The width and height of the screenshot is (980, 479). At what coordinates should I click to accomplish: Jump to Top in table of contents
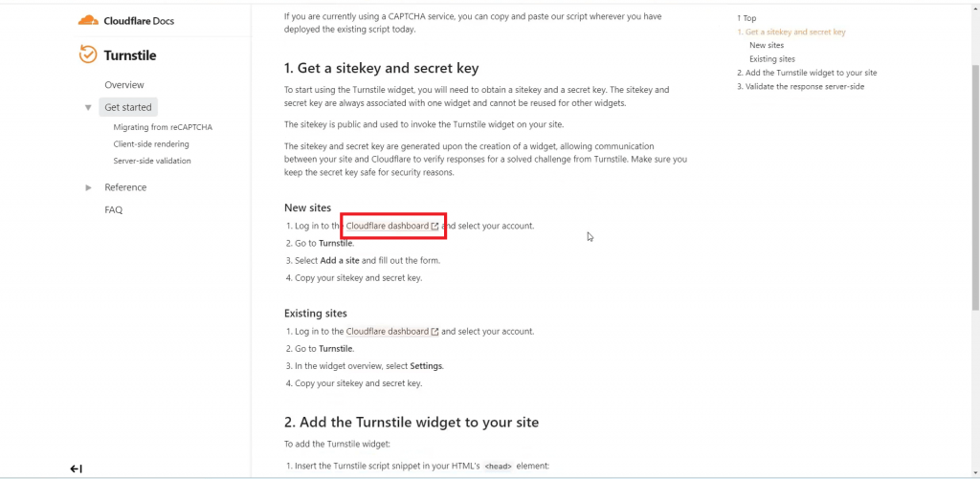pos(746,18)
